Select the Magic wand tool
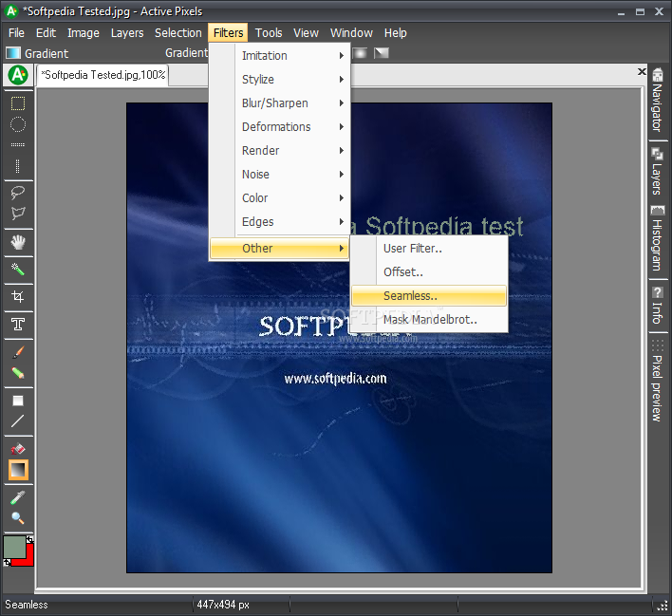Screen dimensions: 672x616 pyautogui.click(x=18, y=270)
